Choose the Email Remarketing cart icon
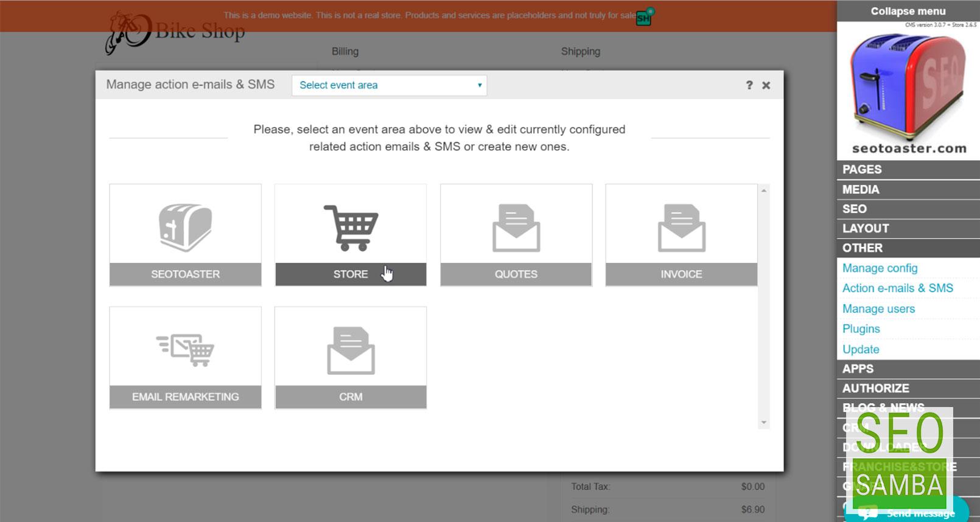The height and width of the screenshot is (522, 980). tap(185, 350)
